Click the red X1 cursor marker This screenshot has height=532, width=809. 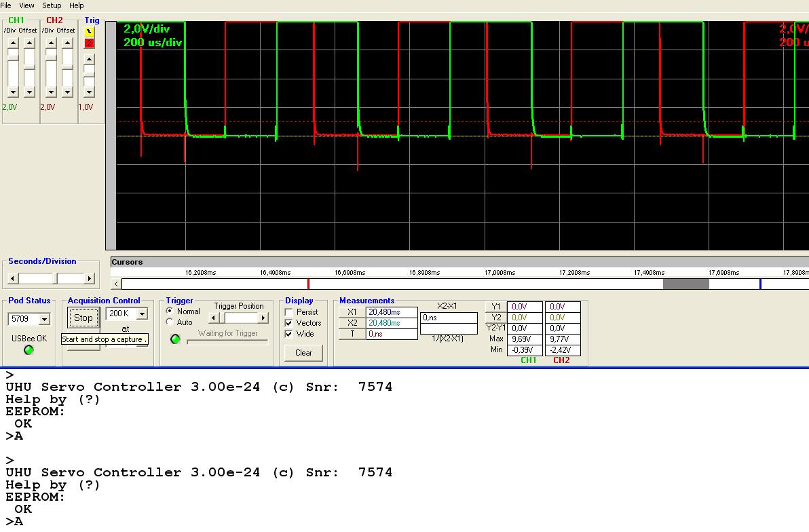click(308, 284)
